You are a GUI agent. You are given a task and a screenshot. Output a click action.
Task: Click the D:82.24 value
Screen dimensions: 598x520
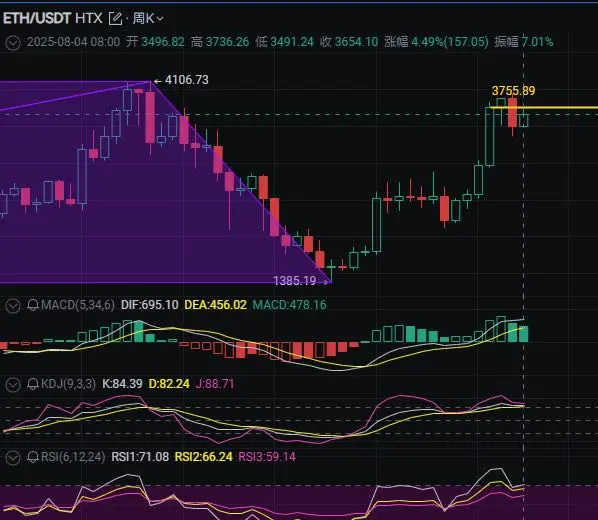coord(169,383)
